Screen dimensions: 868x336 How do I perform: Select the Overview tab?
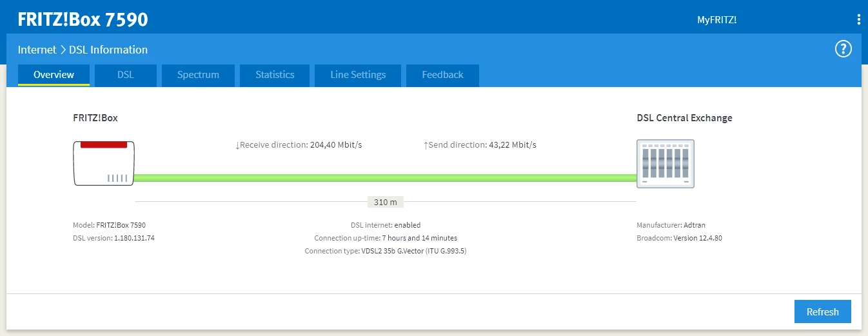point(54,75)
